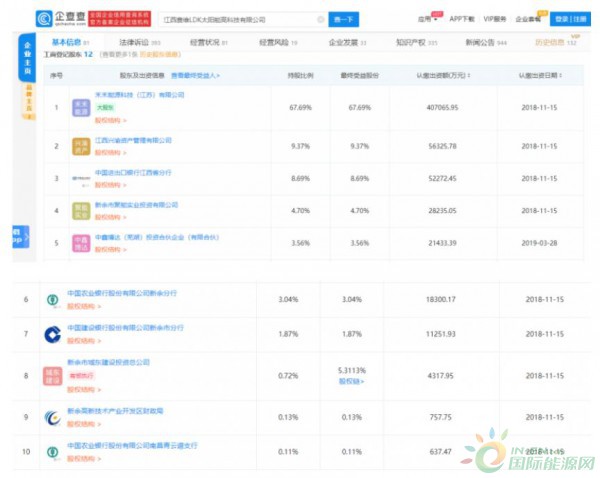The height and width of the screenshot is (478, 600).
Task: Expand 股权结构 for row 9
Action: pyautogui.click(x=84, y=424)
